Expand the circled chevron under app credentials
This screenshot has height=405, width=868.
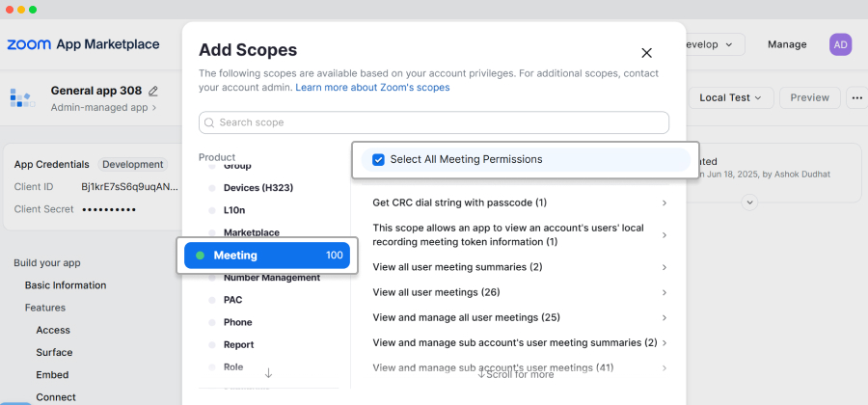tap(749, 202)
